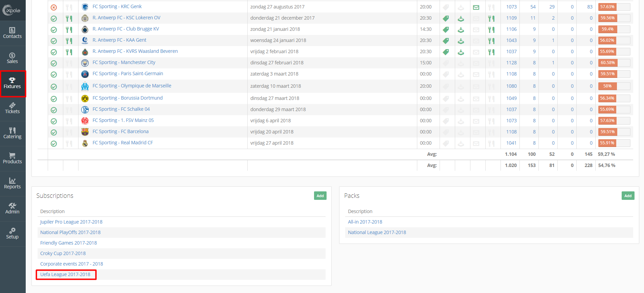This screenshot has width=644, height=293.
Task: Click 54 value in KRC Genk row
Action: [533, 7]
